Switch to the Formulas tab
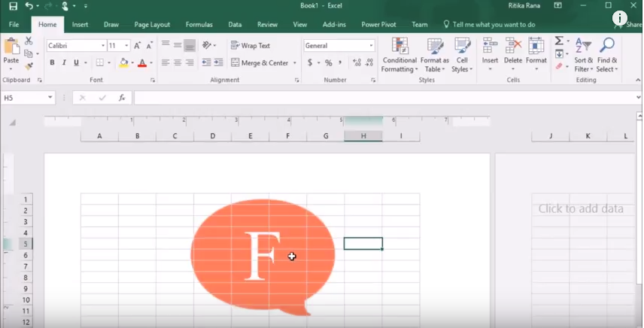 pyautogui.click(x=199, y=25)
